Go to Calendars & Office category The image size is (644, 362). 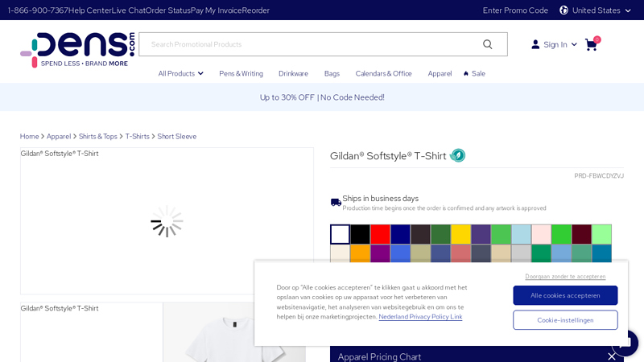383,73
